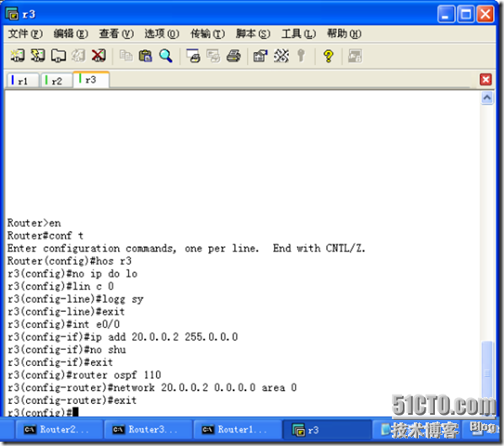
Task: Click the Connect in Tab icon
Action: [x=58, y=56]
